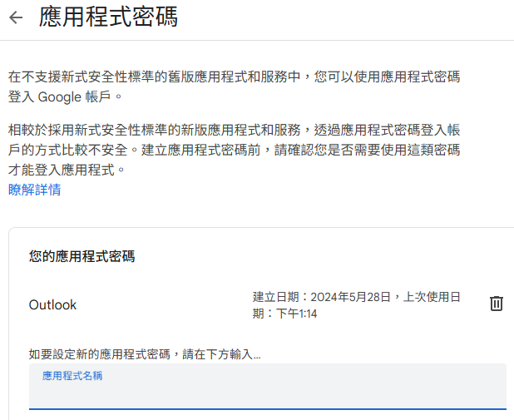
Task: Go back using the left arrow icon
Action: point(16,17)
